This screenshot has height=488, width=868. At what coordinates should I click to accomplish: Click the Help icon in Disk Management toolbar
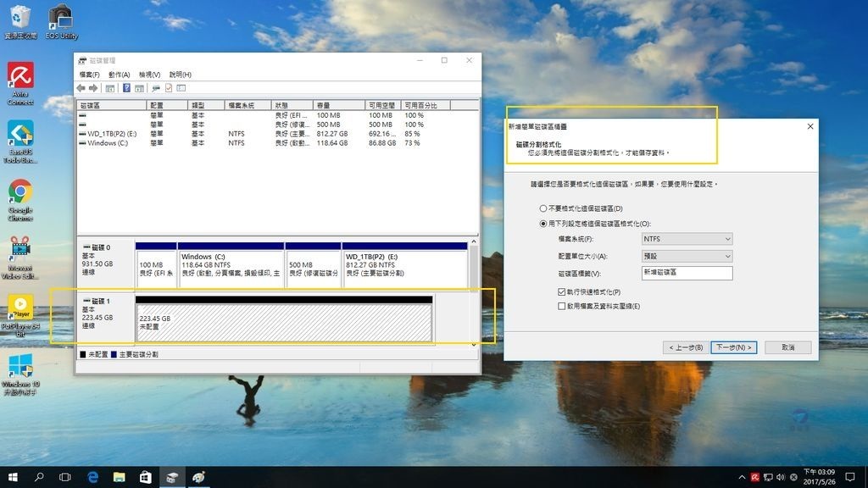click(x=126, y=87)
